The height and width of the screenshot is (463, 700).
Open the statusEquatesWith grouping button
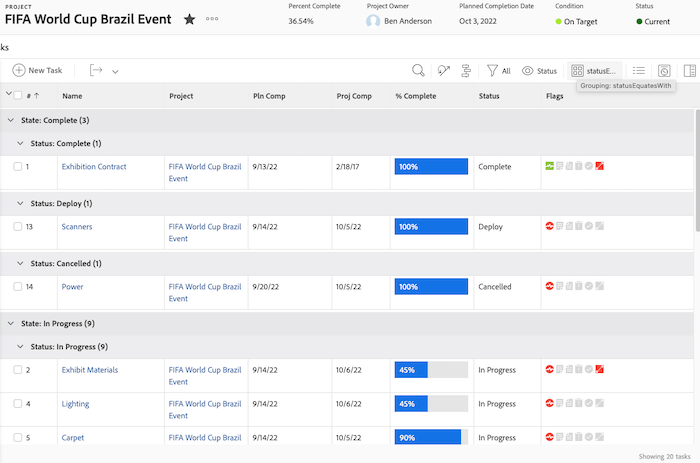(594, 71)
